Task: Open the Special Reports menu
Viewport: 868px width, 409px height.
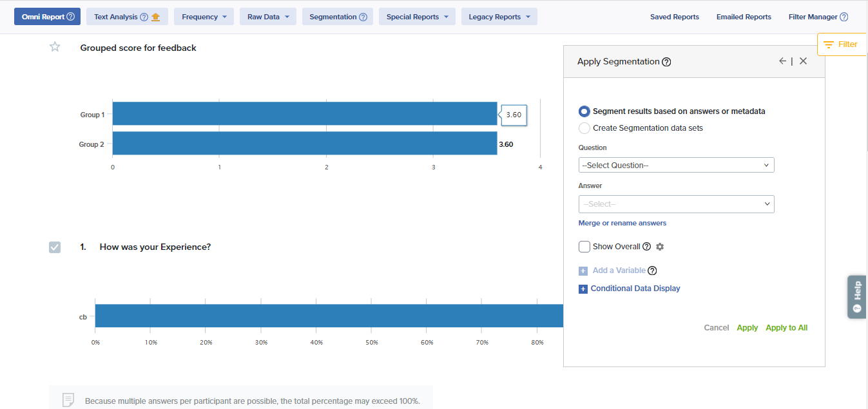Action: pyautogui.click(x=416, y=17)
